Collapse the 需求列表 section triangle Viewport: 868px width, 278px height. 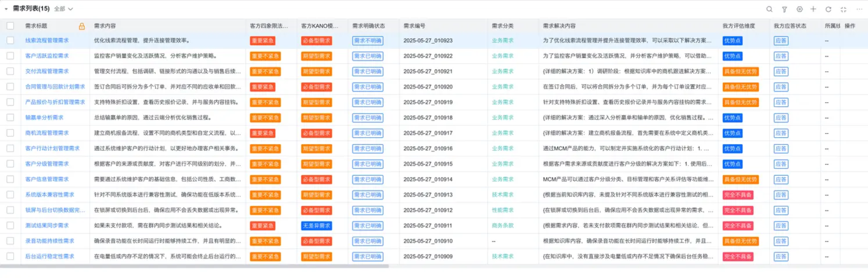(x=6, y=9)
